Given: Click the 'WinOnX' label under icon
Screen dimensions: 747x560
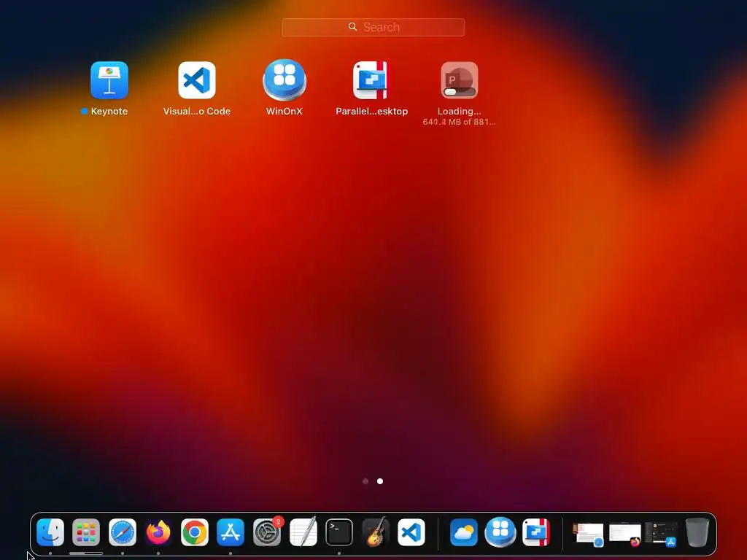Looking at the screenshot, I should (x=285, y=112).
